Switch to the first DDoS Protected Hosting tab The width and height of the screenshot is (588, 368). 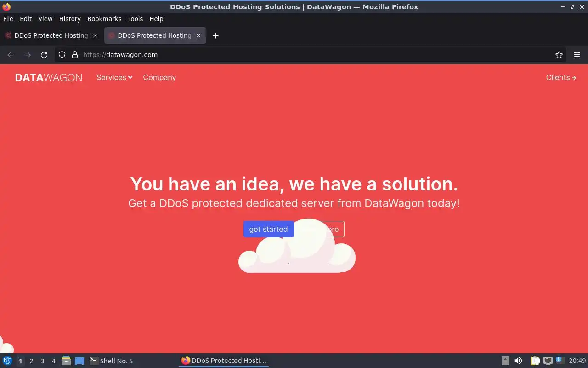coord(51,35)
